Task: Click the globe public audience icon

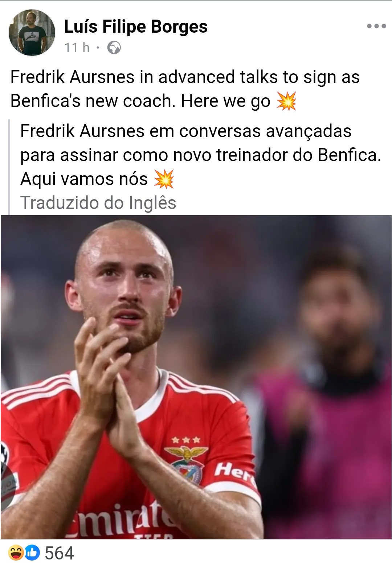Action: pos(114,48)
